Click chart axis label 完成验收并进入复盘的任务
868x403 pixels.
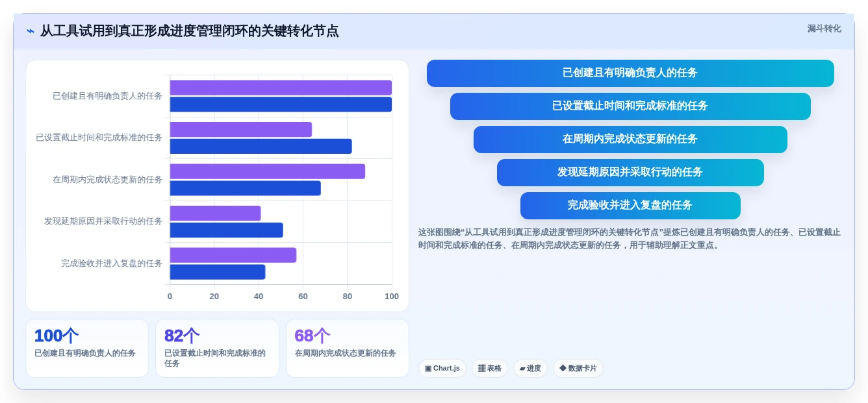coord(112,263)
